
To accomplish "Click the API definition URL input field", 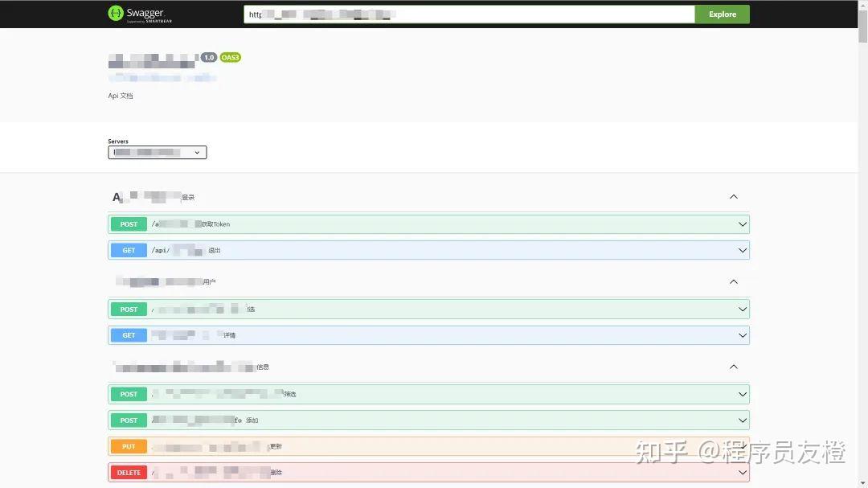I will (466, 14).
